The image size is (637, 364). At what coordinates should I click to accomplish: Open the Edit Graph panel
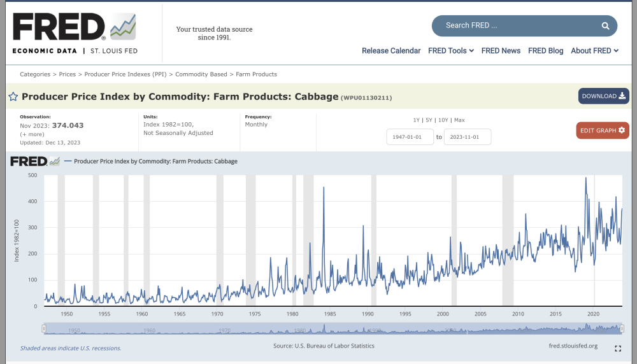pyautogui.click(x=602, y=130)
